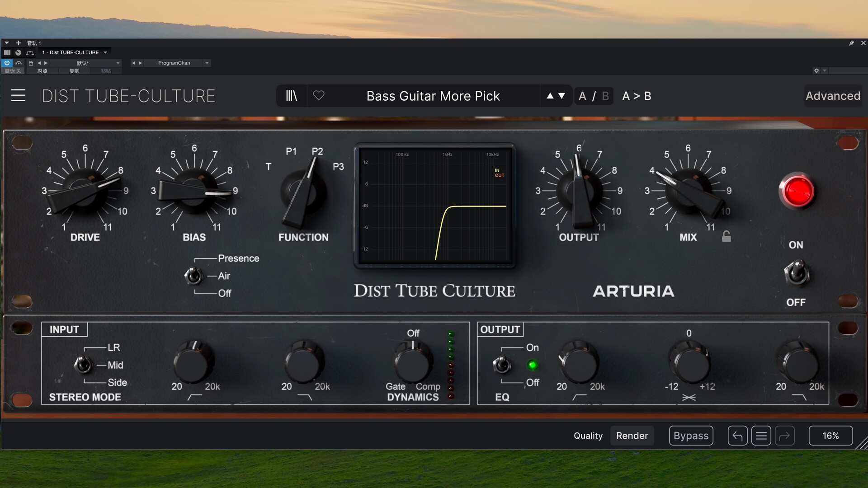The height and width of the screenshot is (488, 868).
Task: Click the DRIVE knob
Action: 85,191
